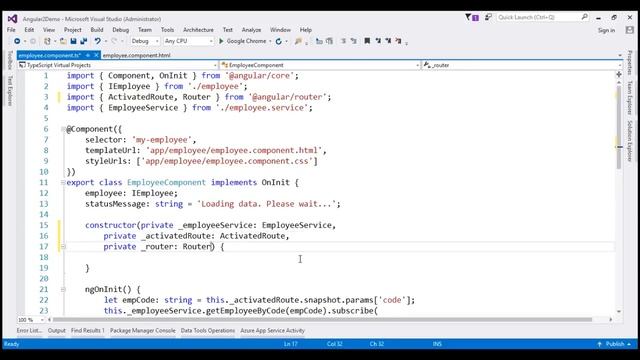Open the Data Tools Operations tab

tap(208, 331)
